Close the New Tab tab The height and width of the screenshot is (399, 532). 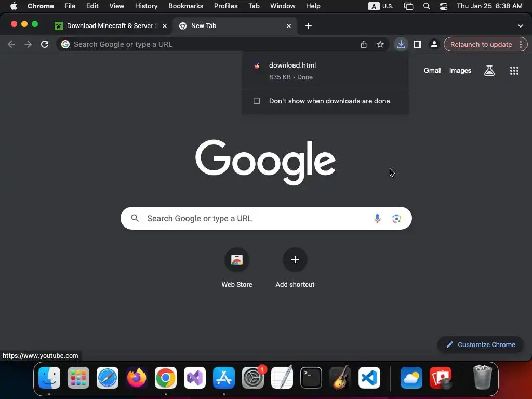coord(289,26)
